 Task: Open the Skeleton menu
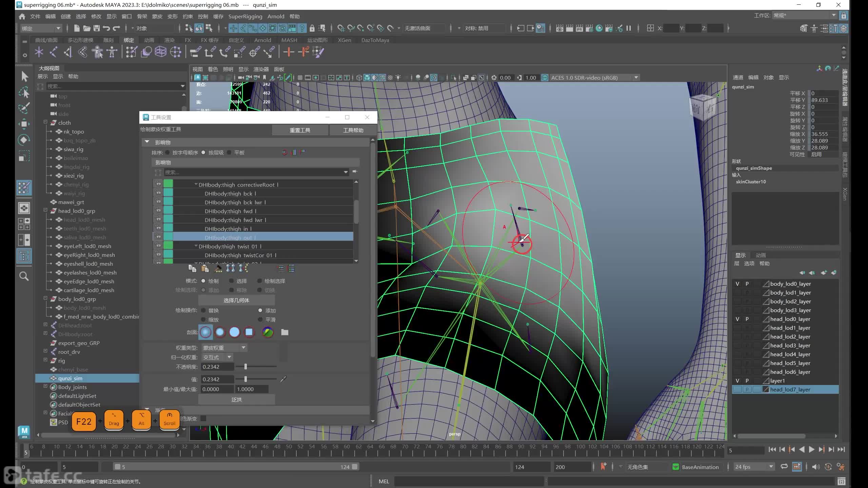142,16
